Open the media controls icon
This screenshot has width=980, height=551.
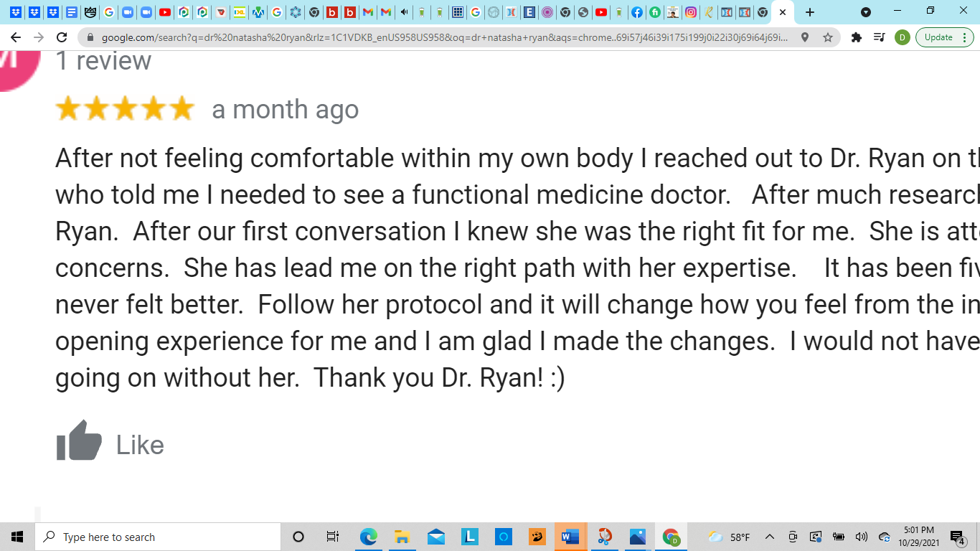click(x=879, y=37)
